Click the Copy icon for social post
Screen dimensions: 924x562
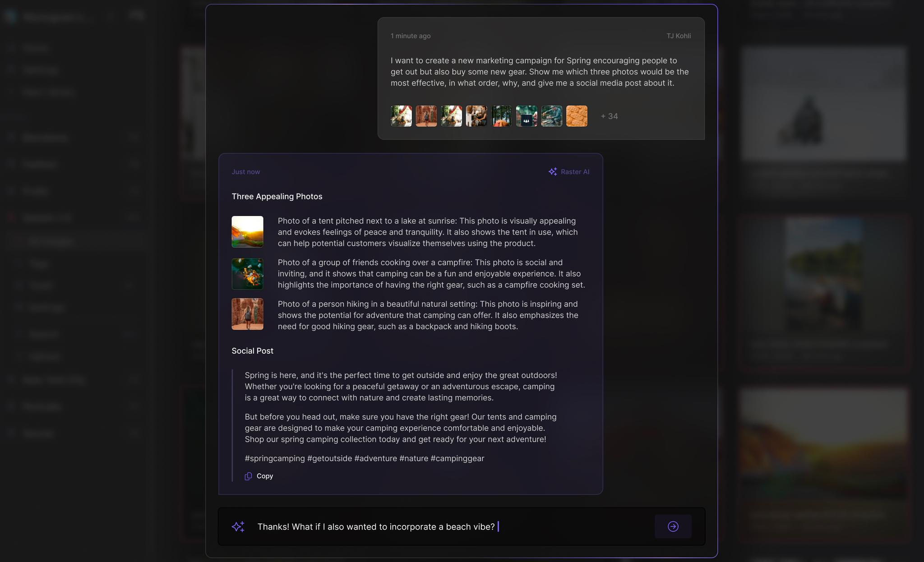pyautogui.click(x=249, y=475)
